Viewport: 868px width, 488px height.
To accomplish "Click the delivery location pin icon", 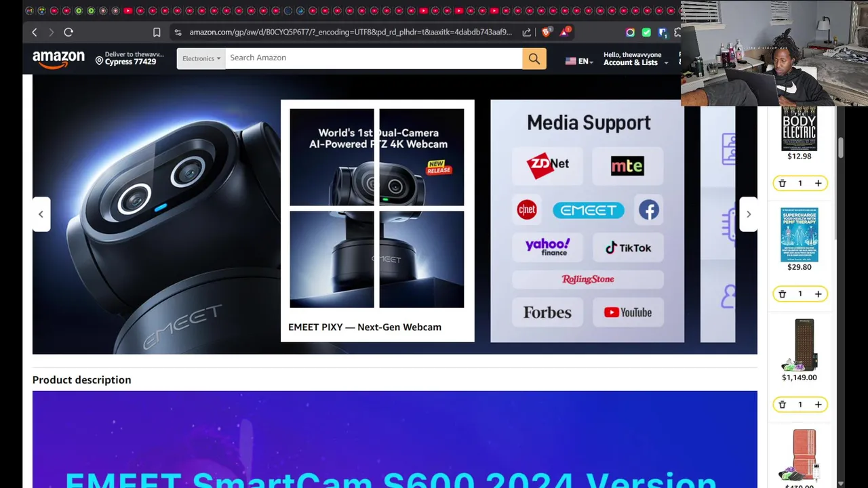I will [x=99, y=61].
